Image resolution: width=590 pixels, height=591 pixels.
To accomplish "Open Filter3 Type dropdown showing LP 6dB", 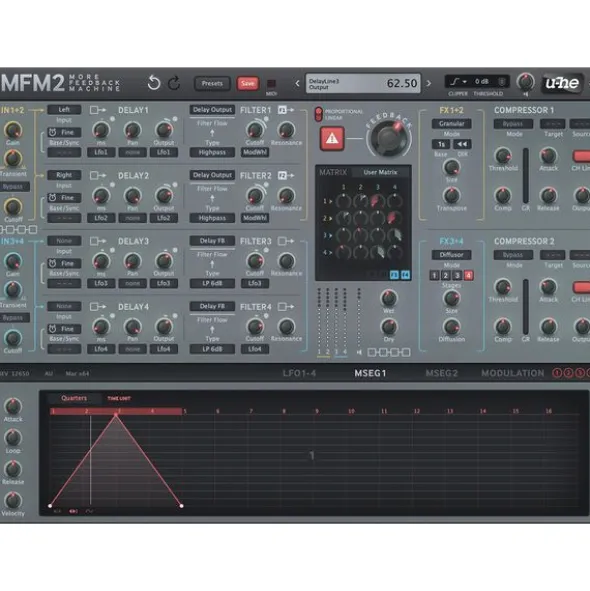I will (x=212, y=283).
